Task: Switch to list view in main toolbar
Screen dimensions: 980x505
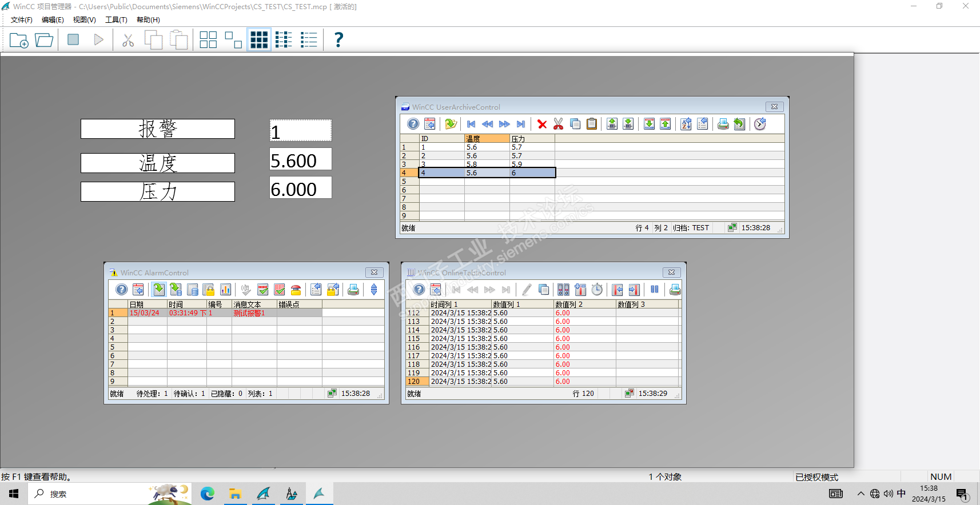Action: click(x=284, y=39)
